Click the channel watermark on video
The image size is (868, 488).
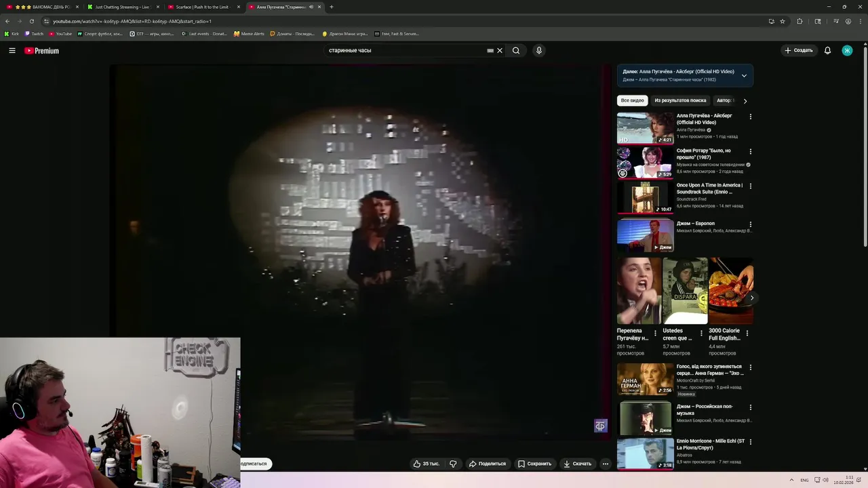pos(600,426)
